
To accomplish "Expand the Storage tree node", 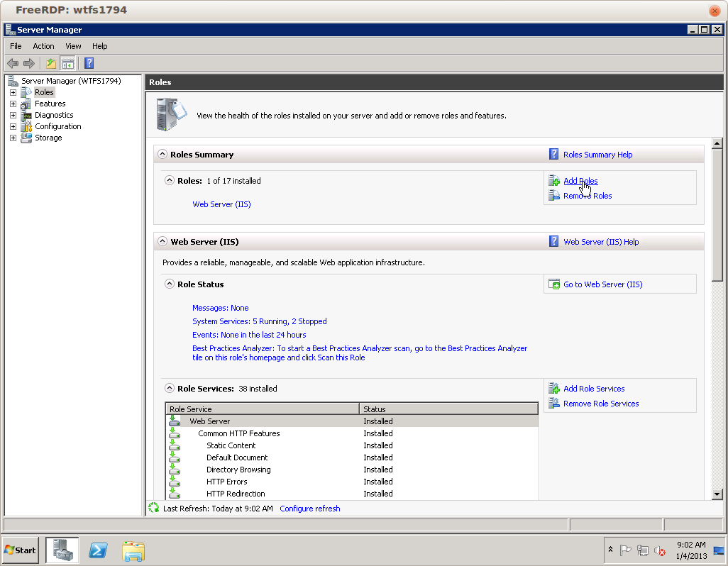I will (x=13, y=138).
